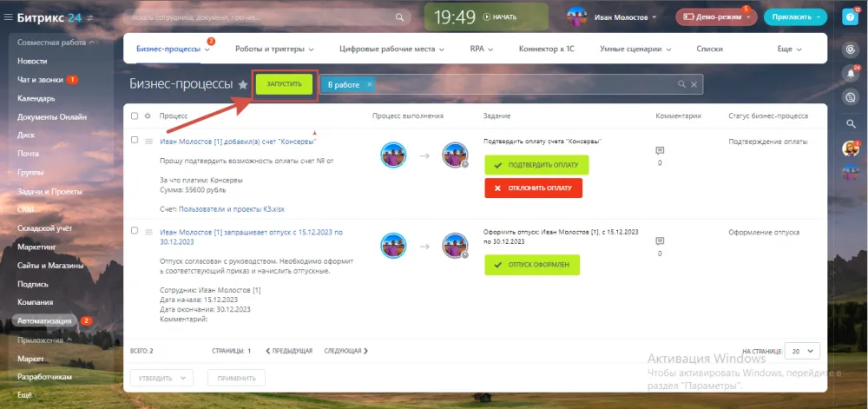
Task: Open the comments icon in the отпуск row
Action: pyautogui.click(x=660, y=241)
